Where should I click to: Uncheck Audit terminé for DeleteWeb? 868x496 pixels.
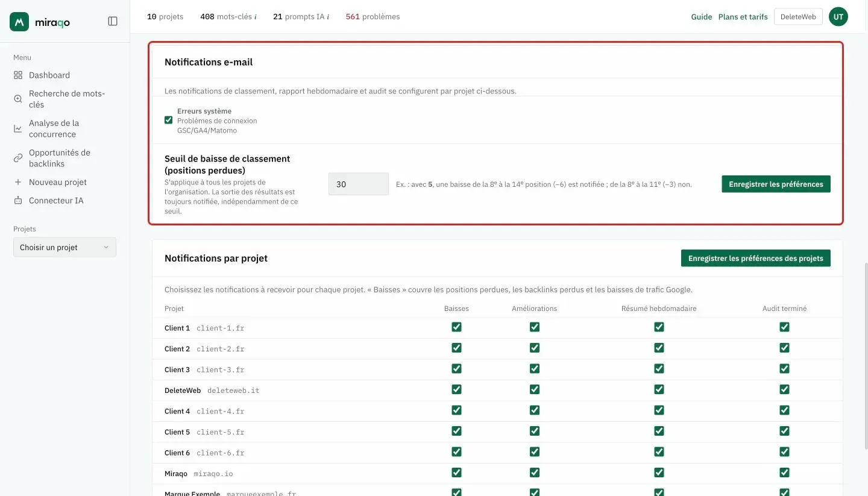point(784,389)
